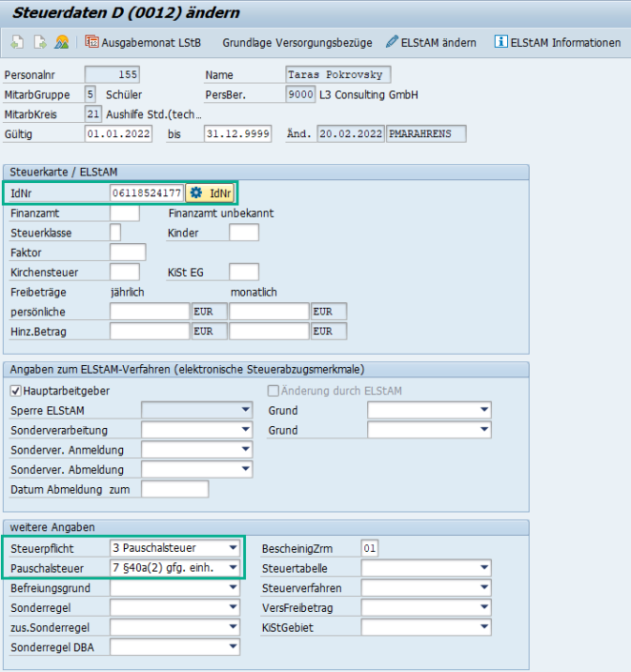Click 'Schüler' employee group text

[124, 94]
